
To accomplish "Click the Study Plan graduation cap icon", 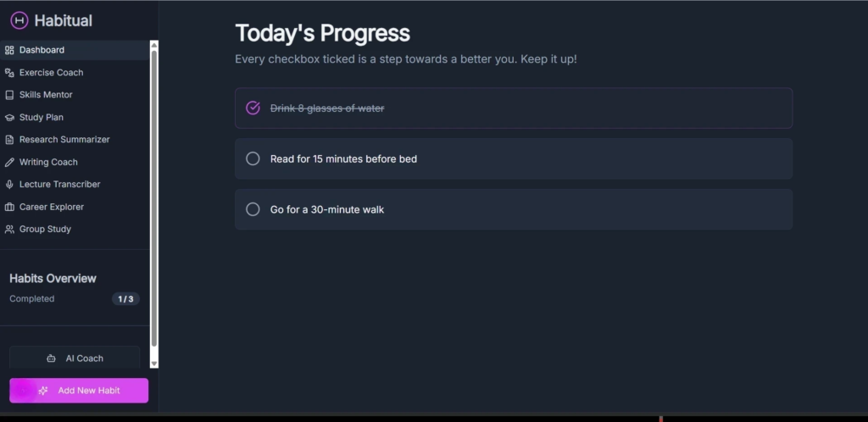I will click(x=9, y=118).
